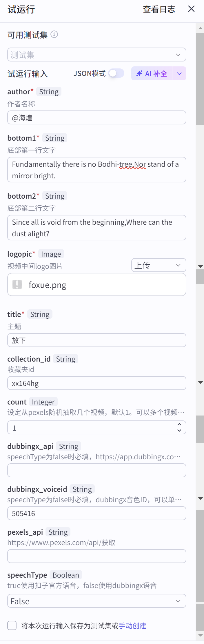Focus the pexels_api input field

tap(97, 556)
